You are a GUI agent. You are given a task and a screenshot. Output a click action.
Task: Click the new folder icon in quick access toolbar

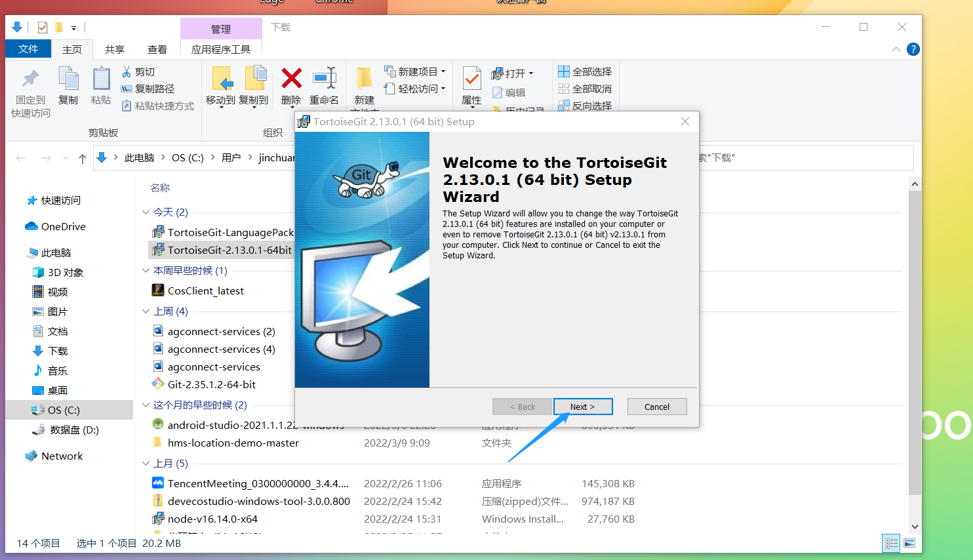click(x=59, y=28)
